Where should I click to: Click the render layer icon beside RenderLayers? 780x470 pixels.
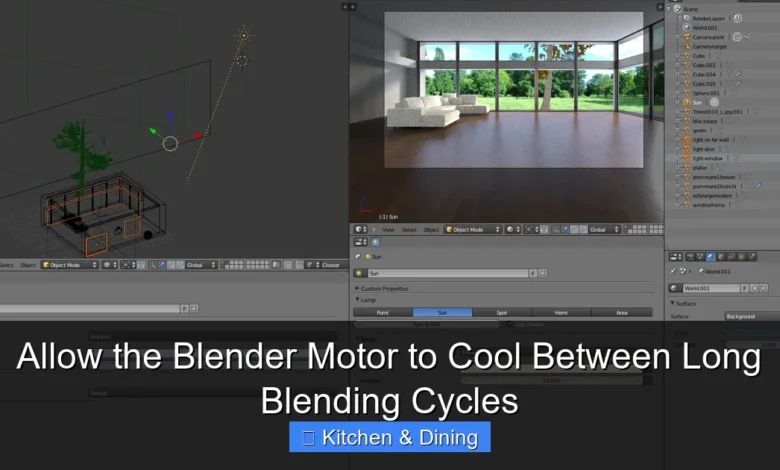pos(738,18)
